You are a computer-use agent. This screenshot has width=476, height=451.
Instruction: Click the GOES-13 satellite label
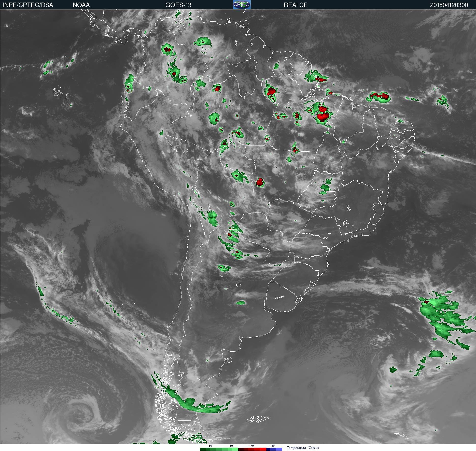click(178, 5)
